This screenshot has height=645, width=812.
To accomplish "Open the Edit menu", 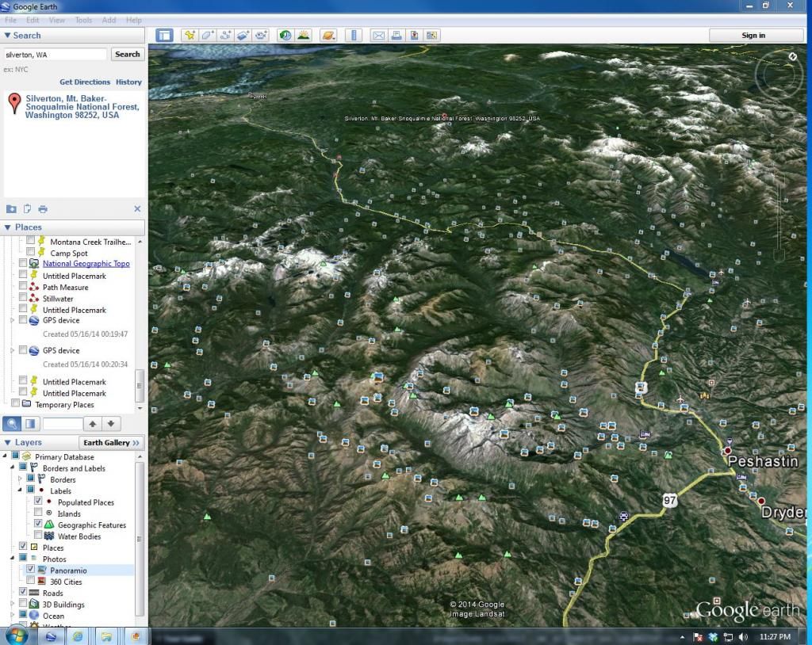I will coord(33,20).
